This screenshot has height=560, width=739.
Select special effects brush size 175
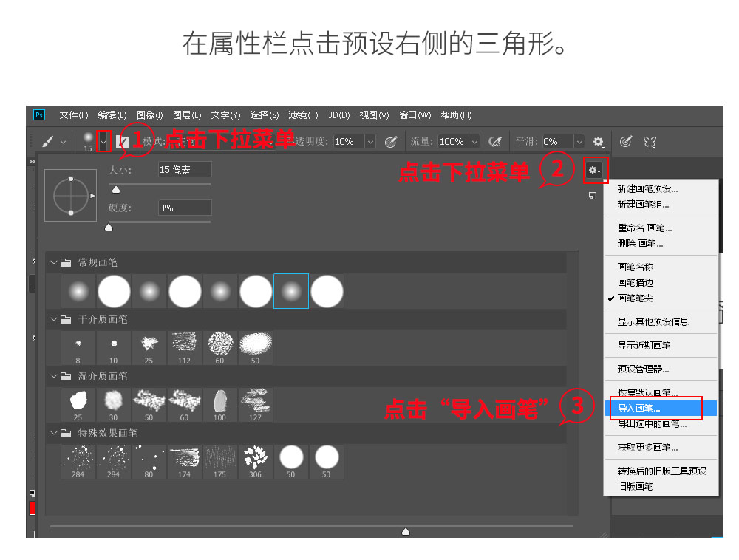[219, 462]
